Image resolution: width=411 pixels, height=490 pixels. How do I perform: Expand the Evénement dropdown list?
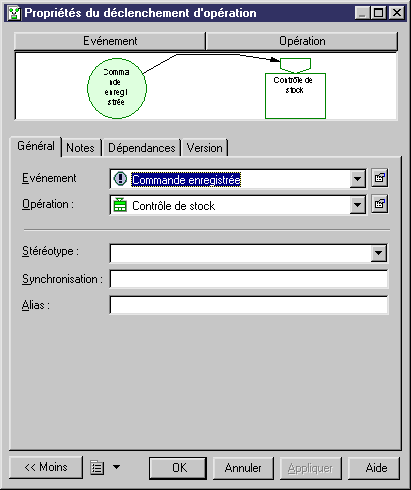(357, 179)
